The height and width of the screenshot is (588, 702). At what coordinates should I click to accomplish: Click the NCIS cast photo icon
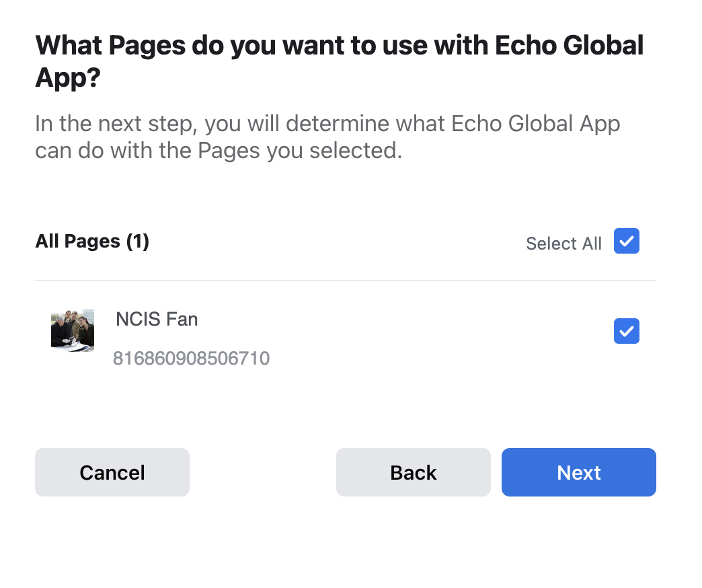(73, 330)
